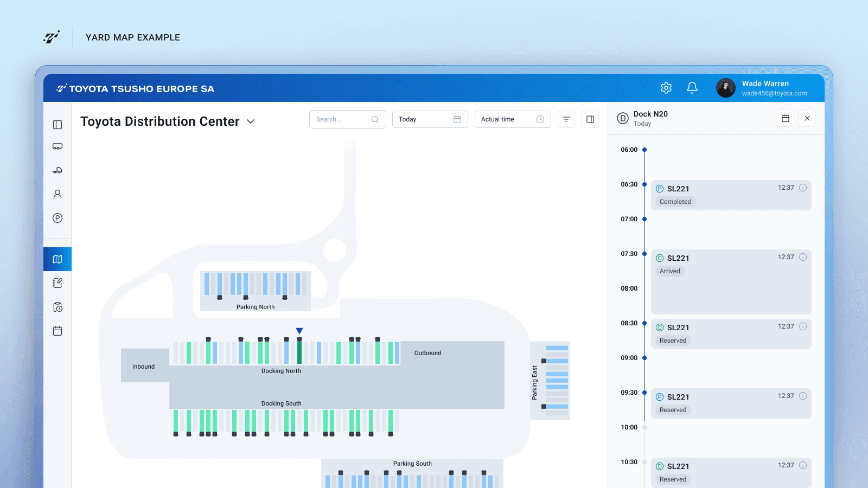Open the users sidebar icon
Screen dimensions: 868x488
(58, 194)
